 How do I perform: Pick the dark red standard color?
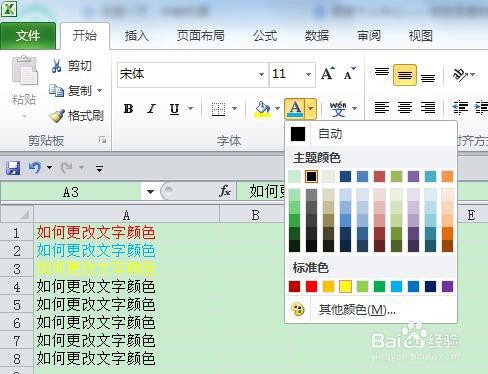click(294, 286)
